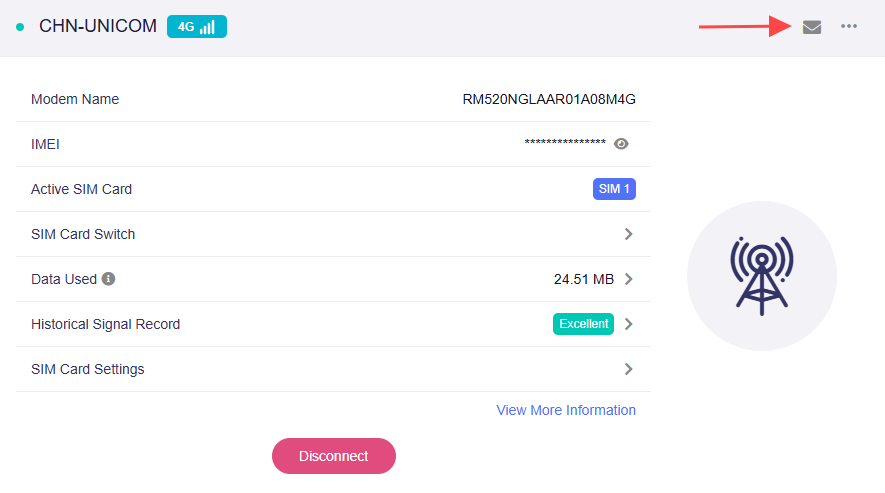Expand the SIM Card Switch row chevron
The image size is (885, 493).
click(628, 234)
